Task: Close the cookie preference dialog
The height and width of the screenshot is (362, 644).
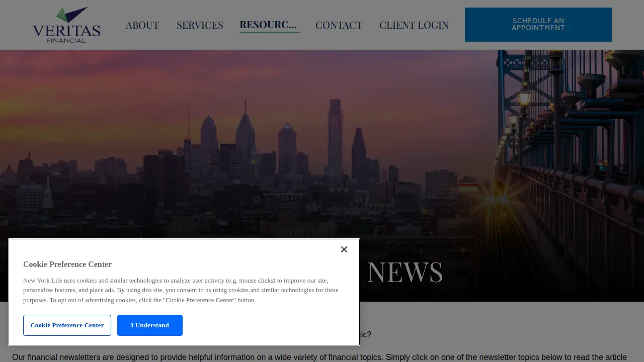Action: (x=344, y=249)
